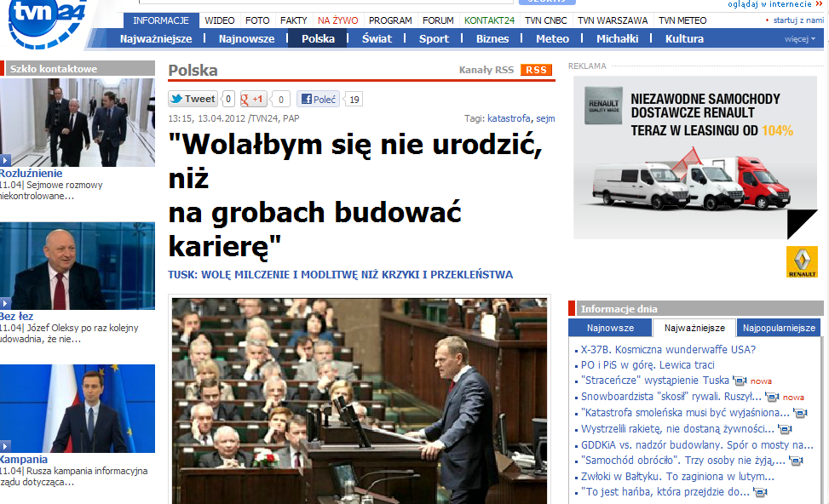The height and width of the screenshot is (504, 829).
Task: Switch to Najważniejsze tab in Informacje dnia
Action: pos(694,328)
